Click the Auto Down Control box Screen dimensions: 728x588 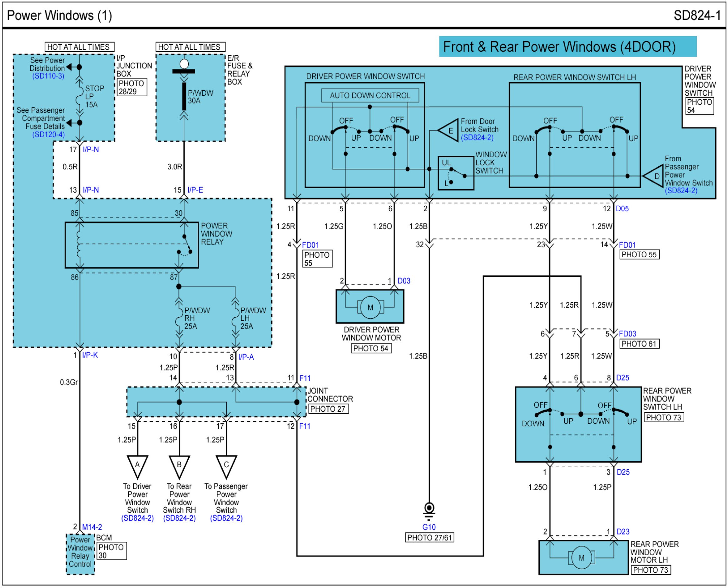pos(370,96)
